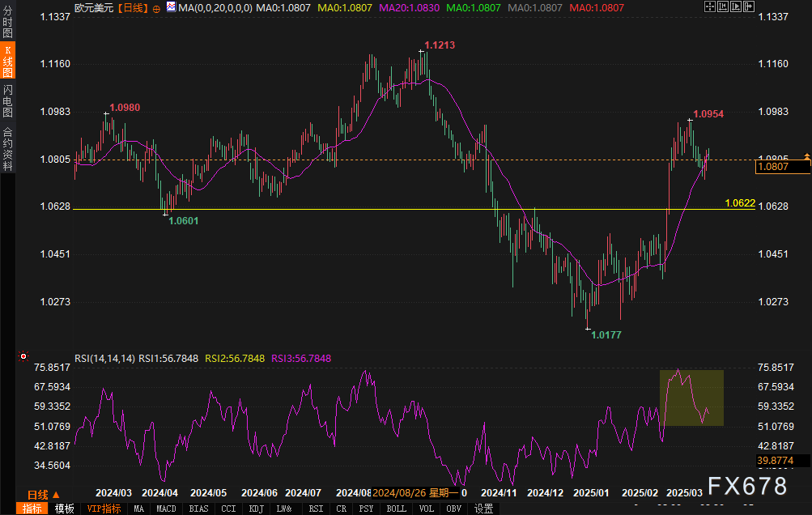Click the orange arrow above 1.0807 price label

pos(806,155)
